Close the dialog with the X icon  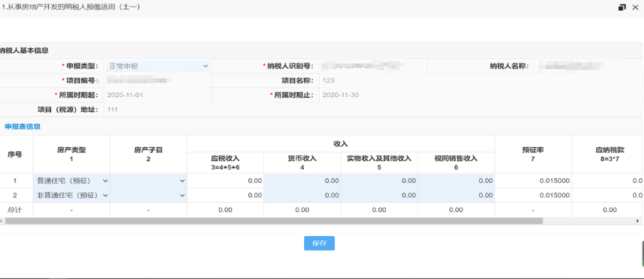click(x=635, y=7)
